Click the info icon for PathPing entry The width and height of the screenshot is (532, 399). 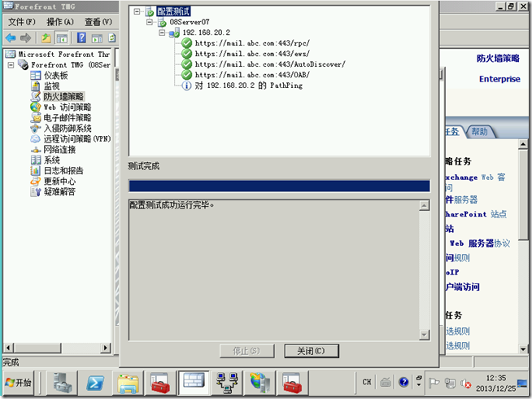click(186, 85)
